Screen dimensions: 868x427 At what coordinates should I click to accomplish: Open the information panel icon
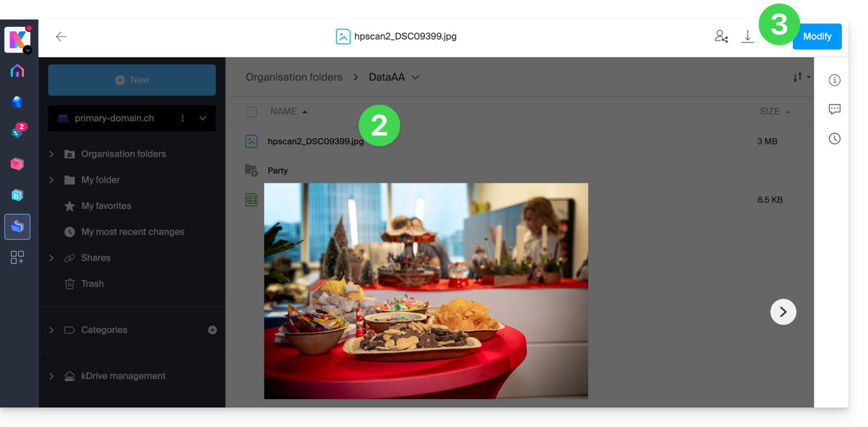coord(835,80)
